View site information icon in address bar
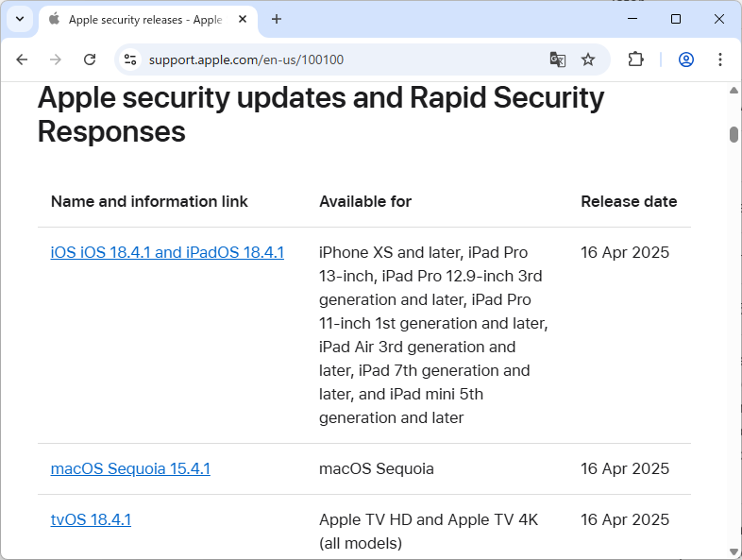This screenshot has width=742, height=560. [x=130, y=59]
